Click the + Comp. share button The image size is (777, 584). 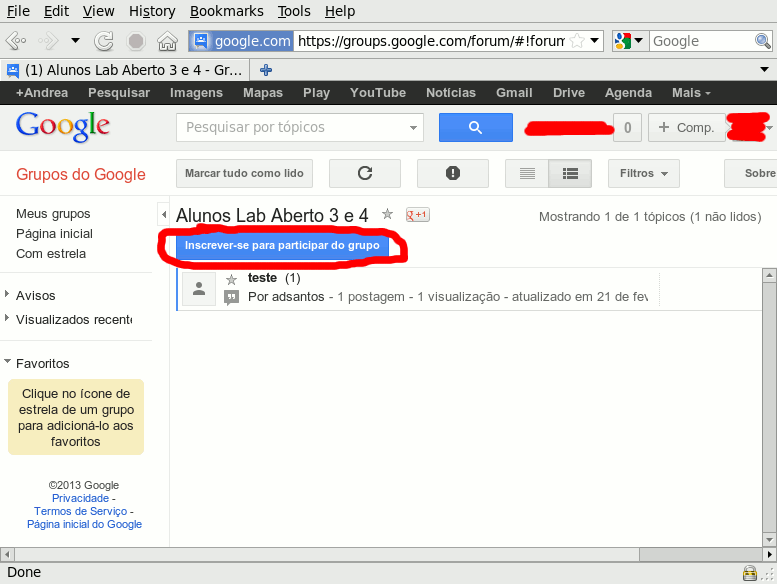point(686,127)
